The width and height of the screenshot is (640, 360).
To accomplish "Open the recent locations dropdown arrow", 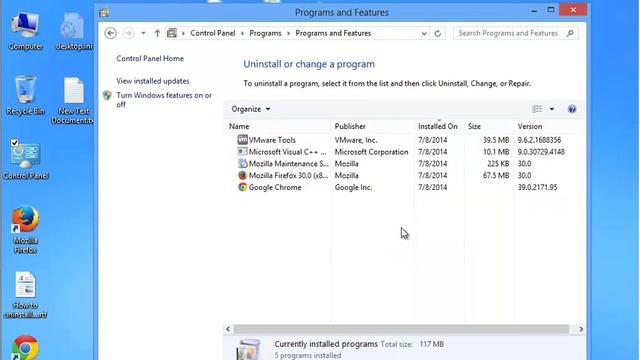I will pos(143,33).
